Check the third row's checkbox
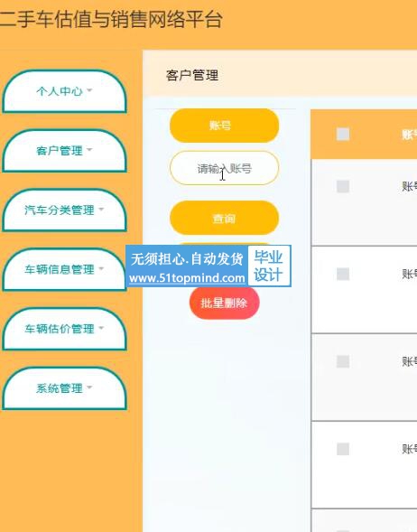417x532 pixels. [343, 361]
